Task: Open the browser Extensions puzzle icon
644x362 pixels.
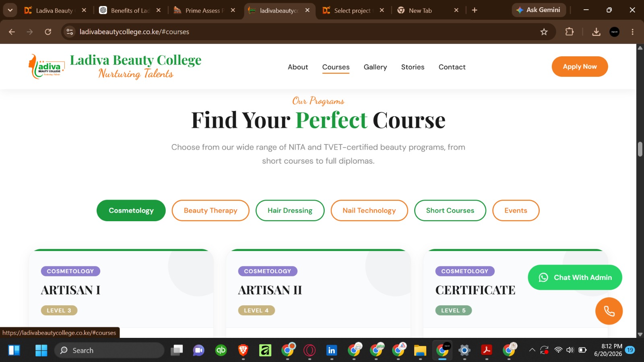Action: click(569, 32)
